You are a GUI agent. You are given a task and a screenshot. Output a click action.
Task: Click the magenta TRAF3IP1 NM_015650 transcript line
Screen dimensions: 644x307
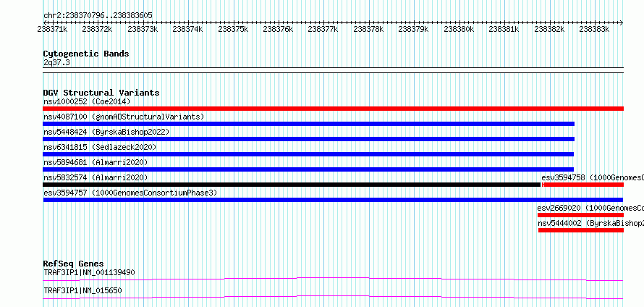(x=333, y=297)
